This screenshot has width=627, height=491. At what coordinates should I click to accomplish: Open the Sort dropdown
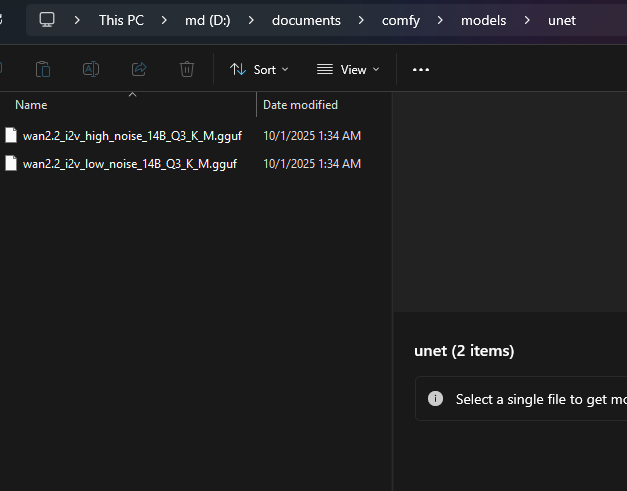click(x=259, y=69)
